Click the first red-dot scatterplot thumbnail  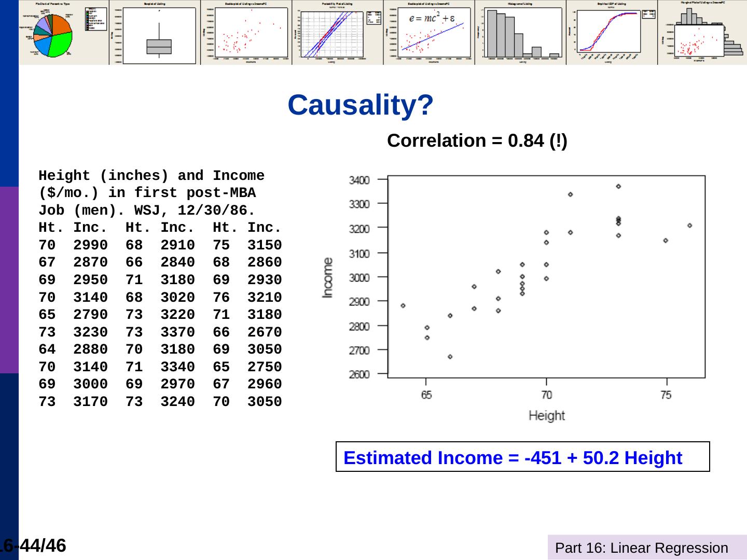pos(246,34)
